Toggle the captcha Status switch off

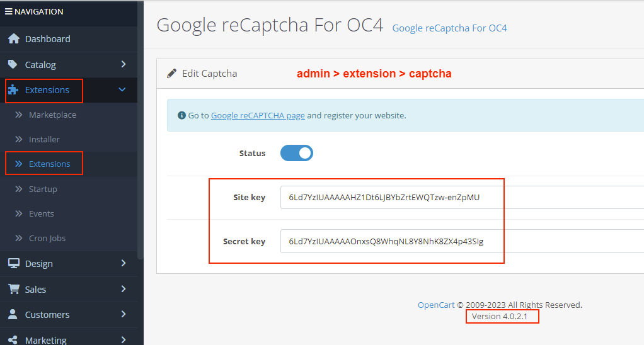coord(297,153)
